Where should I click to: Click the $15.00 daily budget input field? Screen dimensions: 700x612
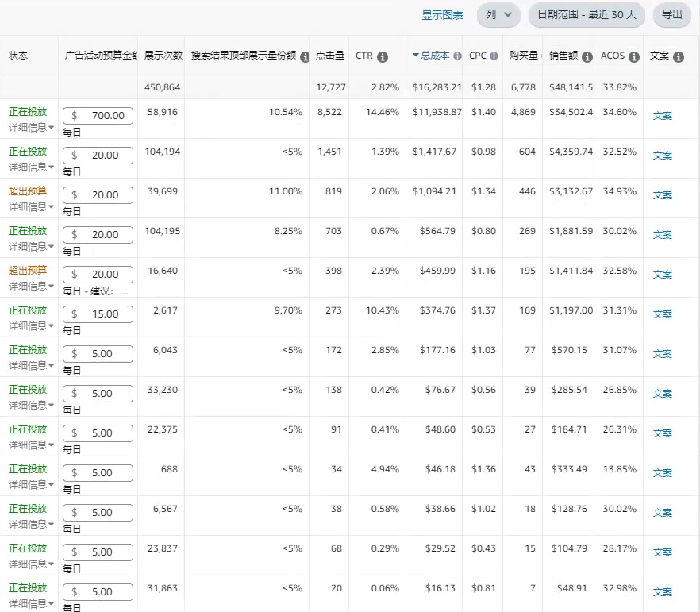pyautogui.click(x=98, y=314)
